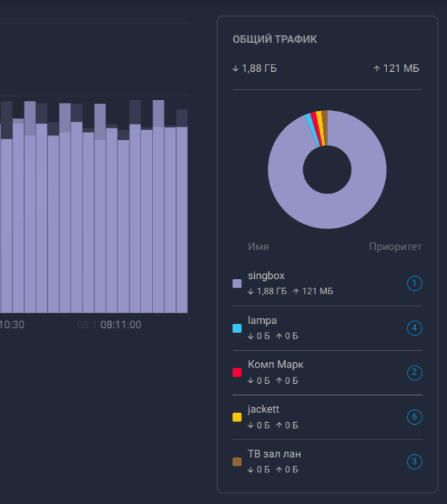
Task: Click the priority 3 badge for ТВ зал лан
Action: pos(414,462)
